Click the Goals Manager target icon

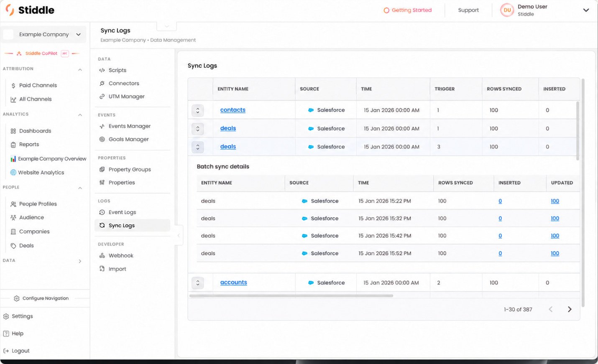coord(102,139)
